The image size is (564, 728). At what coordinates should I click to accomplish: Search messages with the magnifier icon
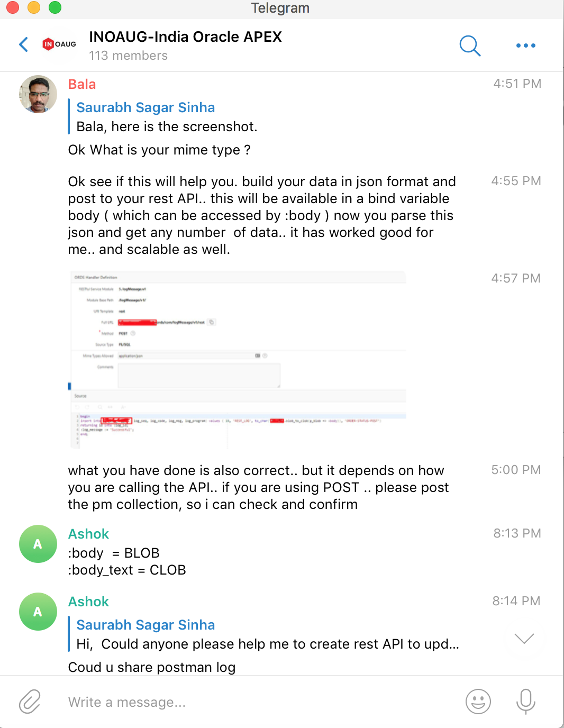click(x=470, y=46)
